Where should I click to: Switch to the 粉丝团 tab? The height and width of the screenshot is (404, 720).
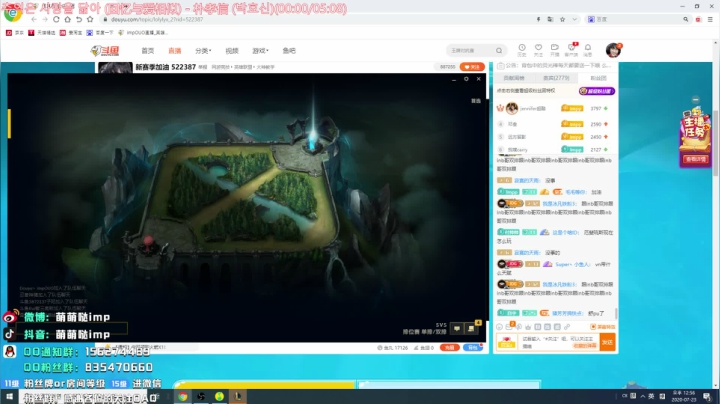598,78
